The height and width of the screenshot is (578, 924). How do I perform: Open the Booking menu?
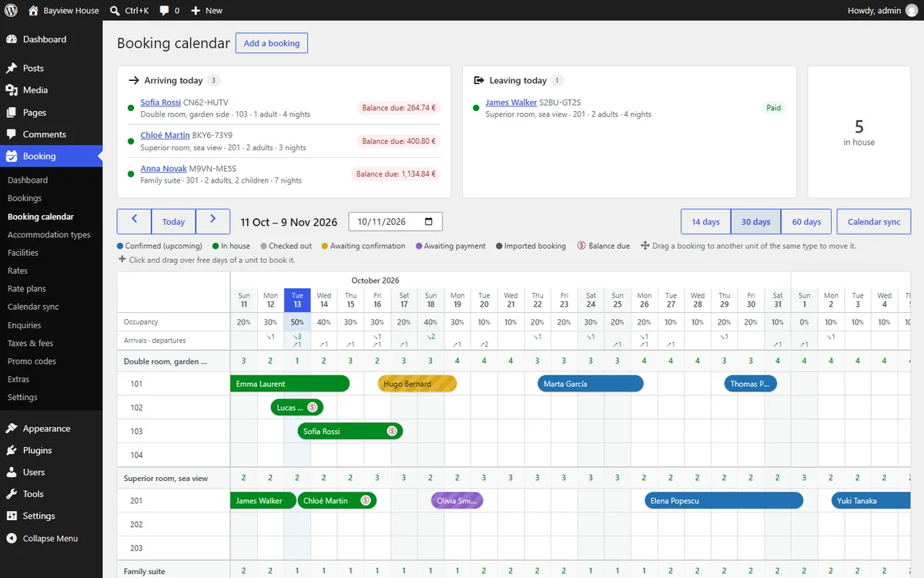(51, 156)
